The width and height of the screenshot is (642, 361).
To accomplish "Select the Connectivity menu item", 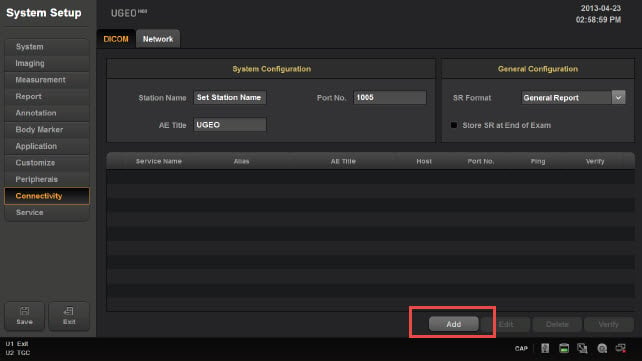I will [47, 196].
